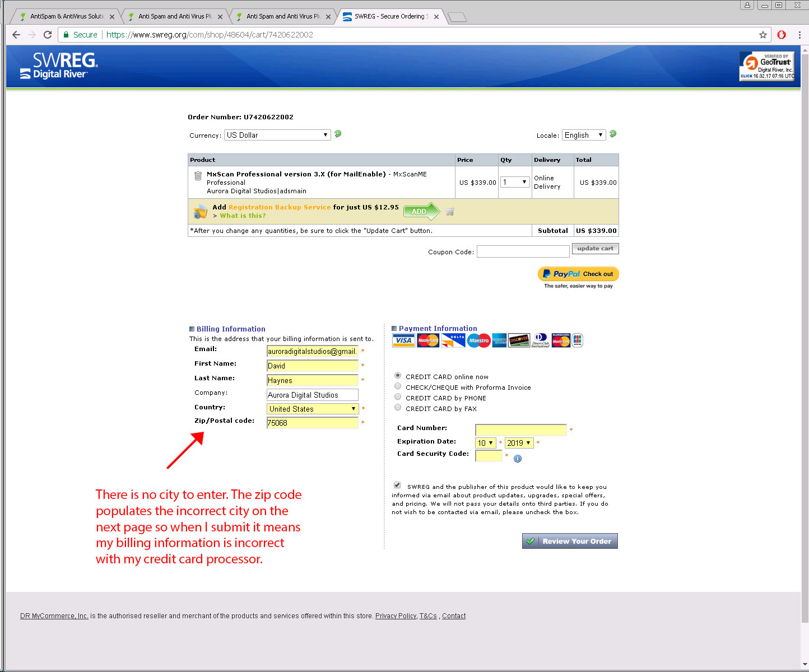Viewport: 809px width, 672px height.
Task: Open the Privacy Policy link
Action: tap(396, 616)
